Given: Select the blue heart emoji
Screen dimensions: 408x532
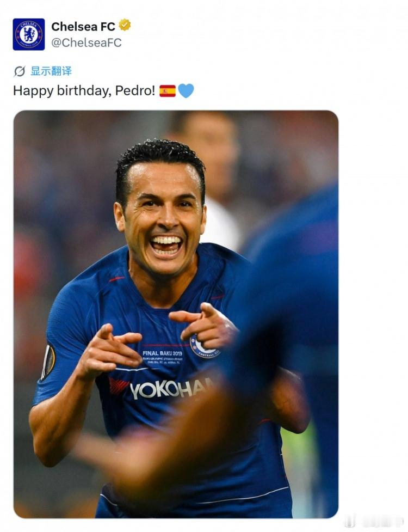Looking at the screenshot, I should [186, 91].
